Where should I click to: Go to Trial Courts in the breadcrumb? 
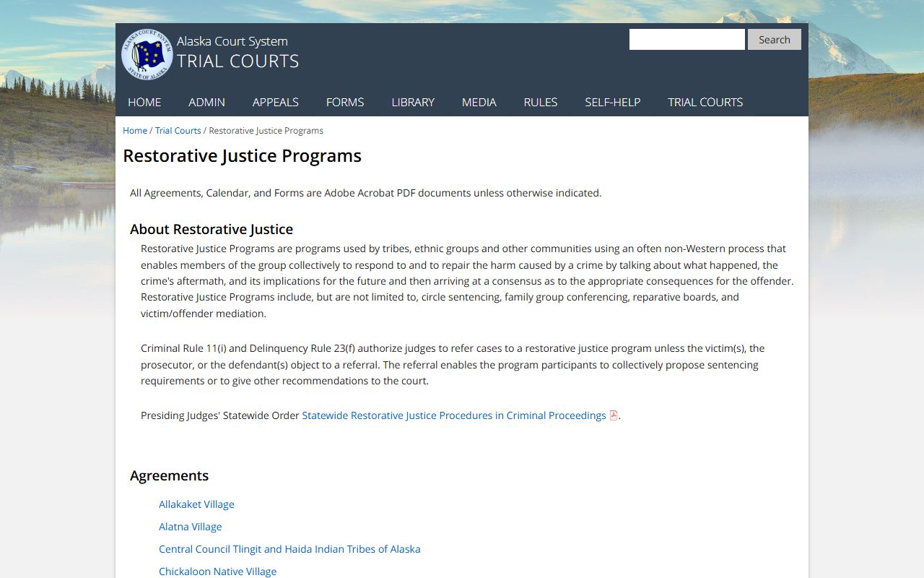point(178,131)
